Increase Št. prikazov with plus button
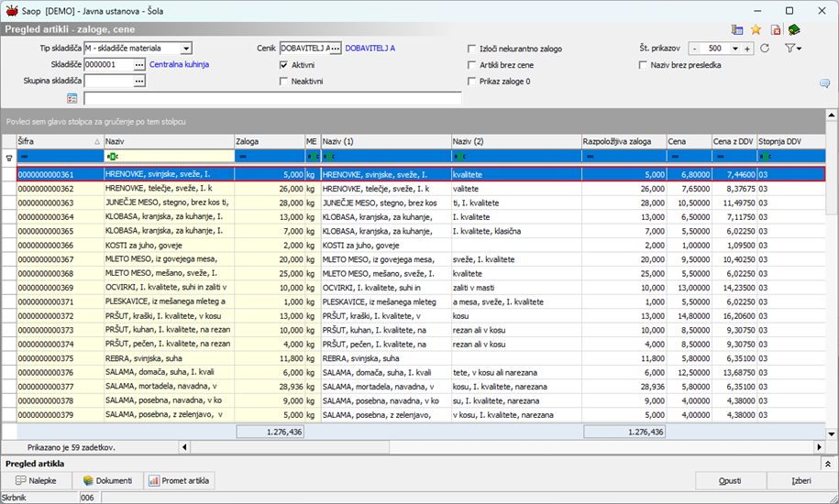 pos(747,49)
